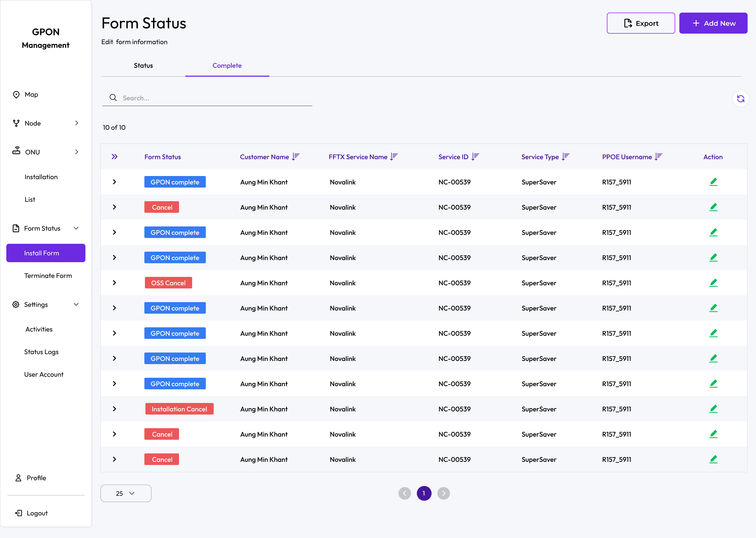Go to next page arrow

click(444, 493)
